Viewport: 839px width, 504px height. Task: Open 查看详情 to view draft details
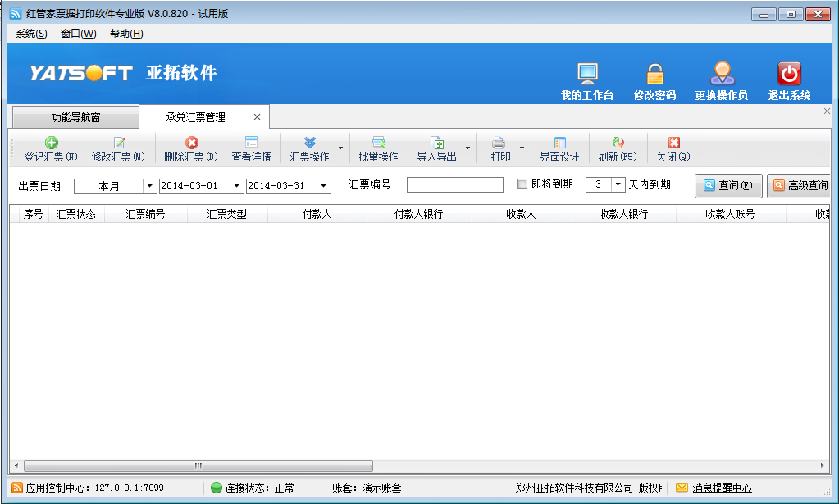(x=251, y=148)
